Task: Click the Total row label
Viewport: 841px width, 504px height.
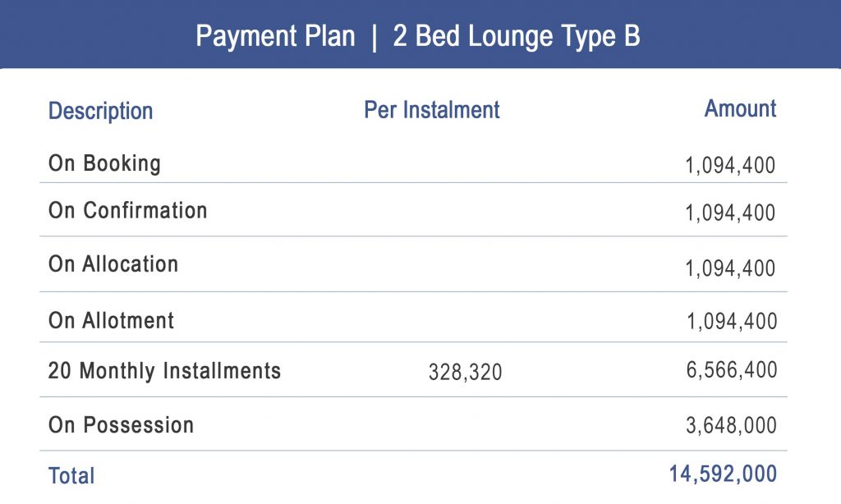Action: point(71,475)
